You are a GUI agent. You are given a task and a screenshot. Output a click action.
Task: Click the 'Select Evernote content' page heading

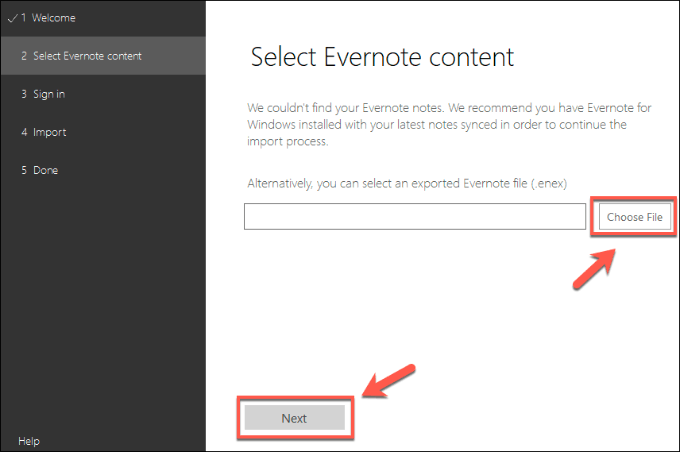pyautogui.click(x=382, y=56)
